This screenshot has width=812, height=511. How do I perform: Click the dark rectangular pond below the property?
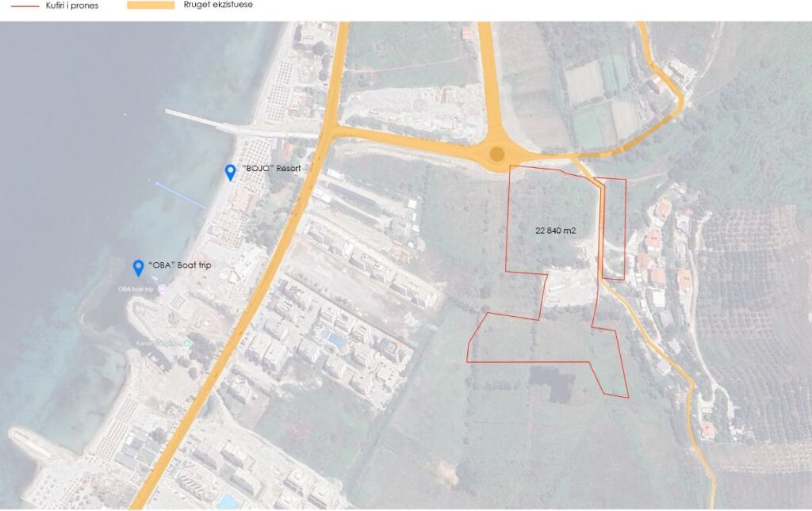(x=552, y=383)
